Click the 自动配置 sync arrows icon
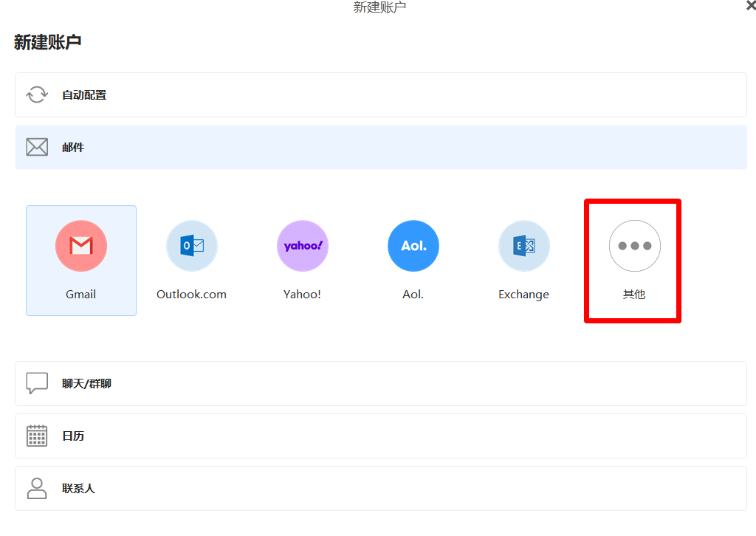 (37, 95)
